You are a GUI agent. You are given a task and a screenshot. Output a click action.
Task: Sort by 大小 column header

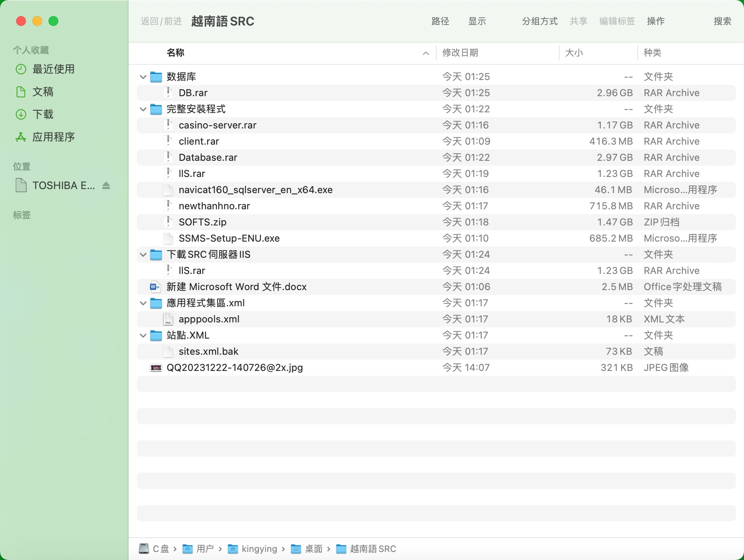(574, 53)
